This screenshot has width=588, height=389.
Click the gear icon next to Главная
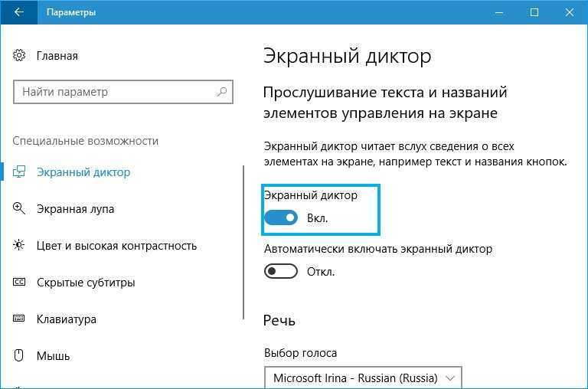[x=18, y=56]
